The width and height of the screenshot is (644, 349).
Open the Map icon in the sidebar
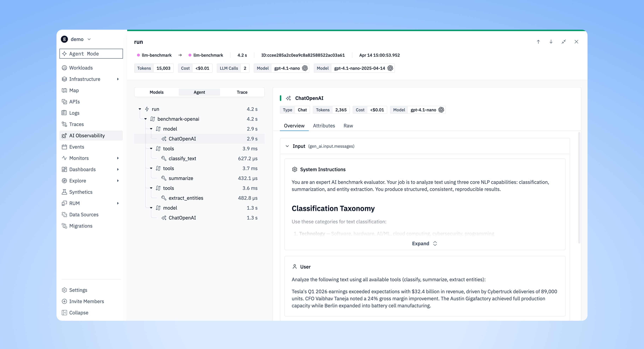click(64, 90)
